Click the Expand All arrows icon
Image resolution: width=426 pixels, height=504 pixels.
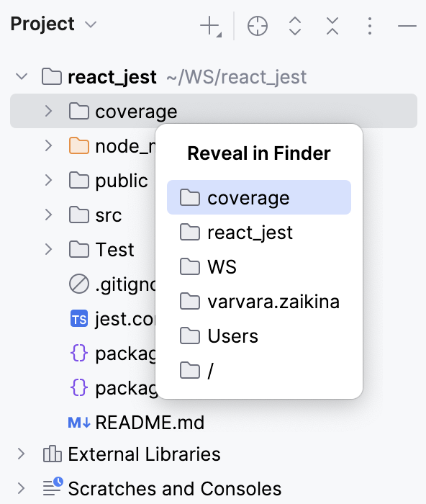click(294, 26)
